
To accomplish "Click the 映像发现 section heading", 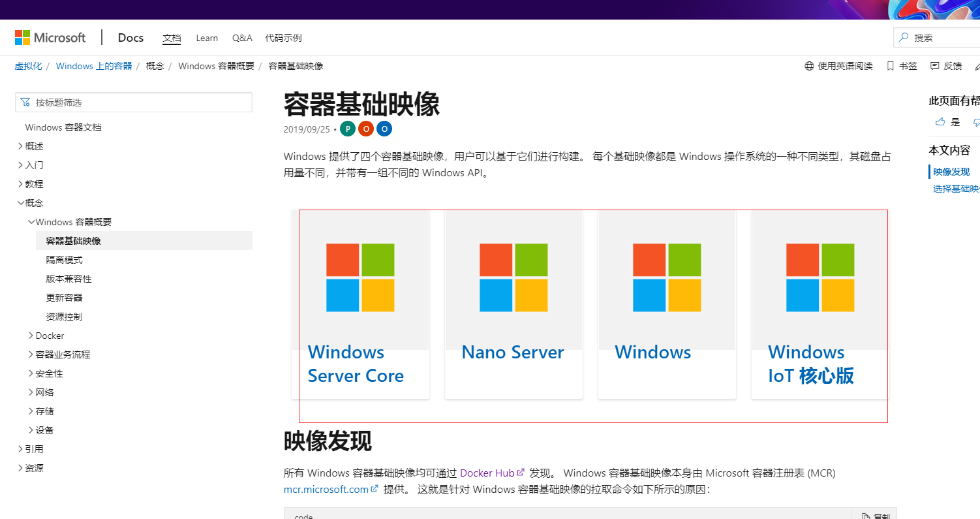I will coord(328,441).
